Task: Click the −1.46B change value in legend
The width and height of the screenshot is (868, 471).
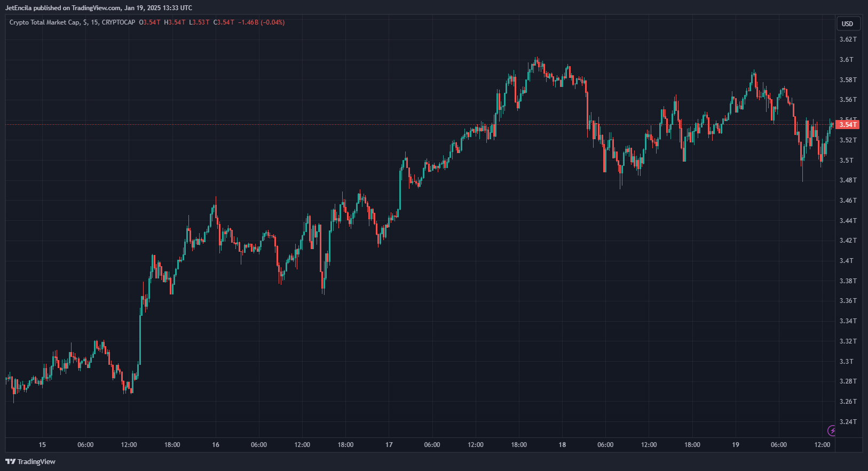Action: 248,22
